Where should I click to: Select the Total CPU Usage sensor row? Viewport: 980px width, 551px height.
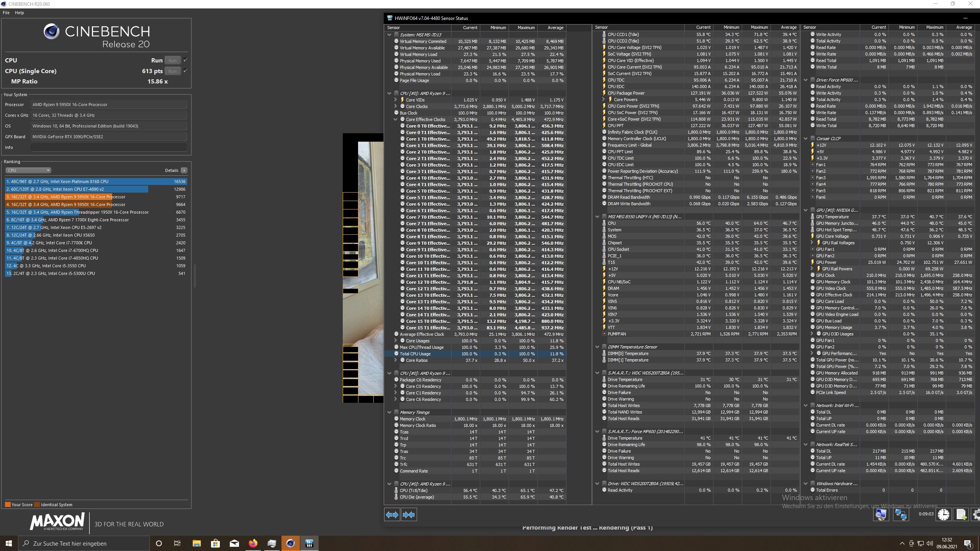(475, 354)
